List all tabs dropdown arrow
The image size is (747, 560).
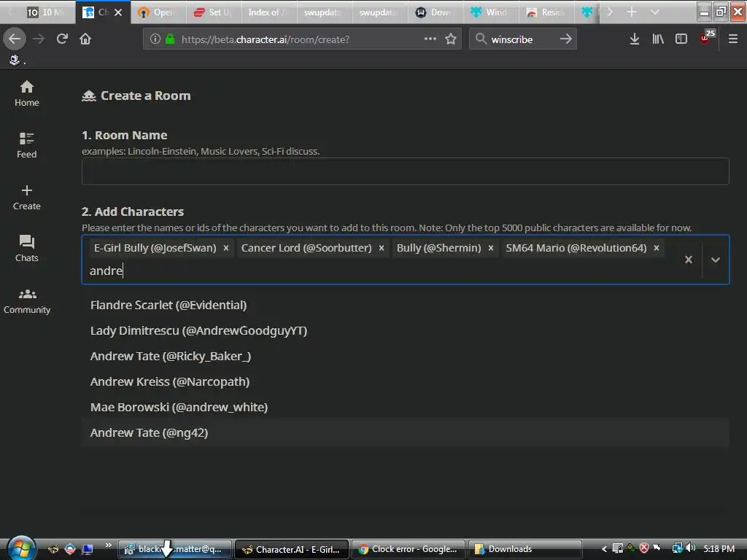tap(655, 12)
